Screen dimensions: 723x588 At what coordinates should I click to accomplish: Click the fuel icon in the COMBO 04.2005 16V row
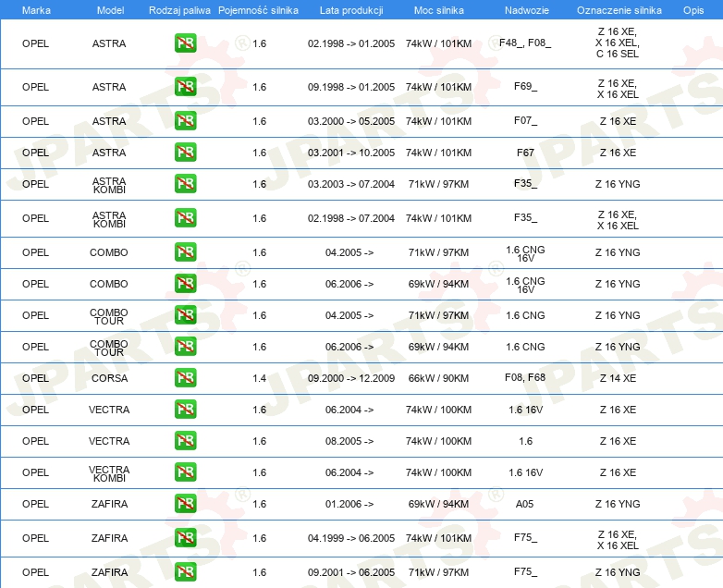pyautogui.click(x=185, y=251)
